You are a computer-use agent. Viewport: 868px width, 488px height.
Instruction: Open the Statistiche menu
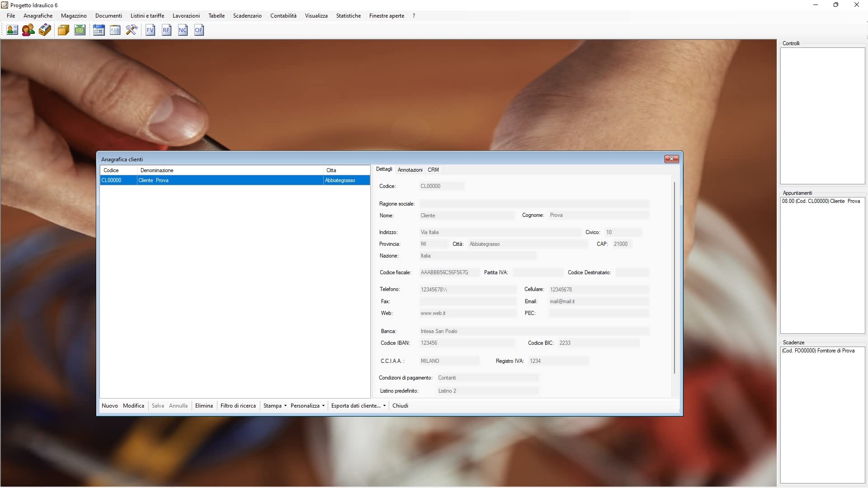[x=349, y=16]
